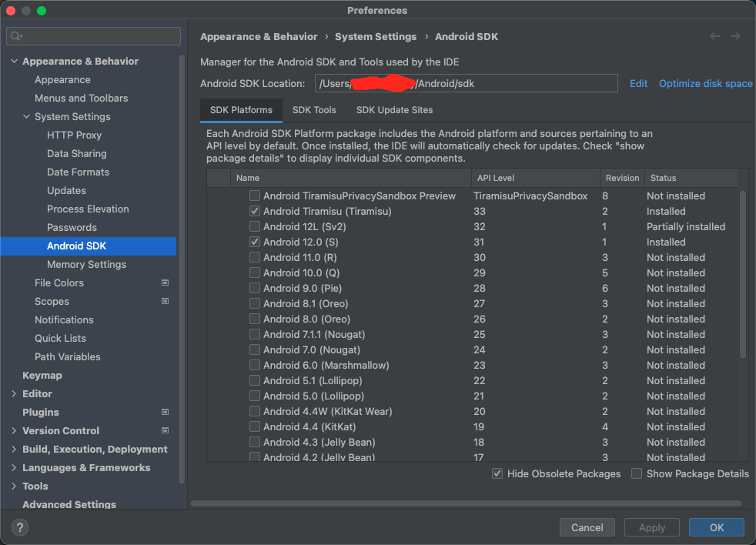Viewport: 756px width, 545px height.
Task: Expand the Version Control section
Action: tap(14, 430)
